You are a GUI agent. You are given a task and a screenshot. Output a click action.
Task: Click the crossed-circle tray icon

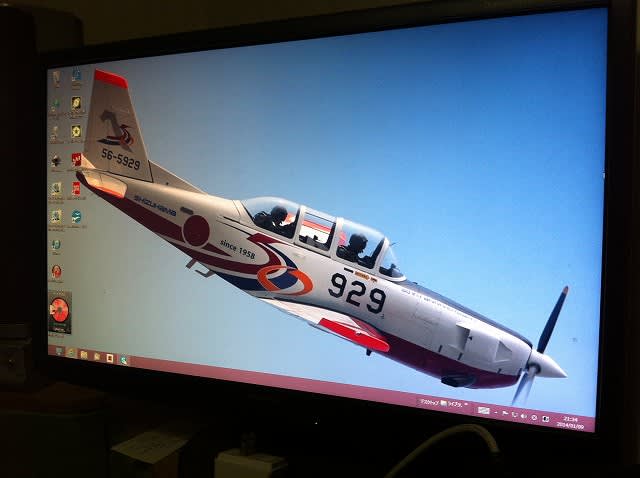click(534, 417)
